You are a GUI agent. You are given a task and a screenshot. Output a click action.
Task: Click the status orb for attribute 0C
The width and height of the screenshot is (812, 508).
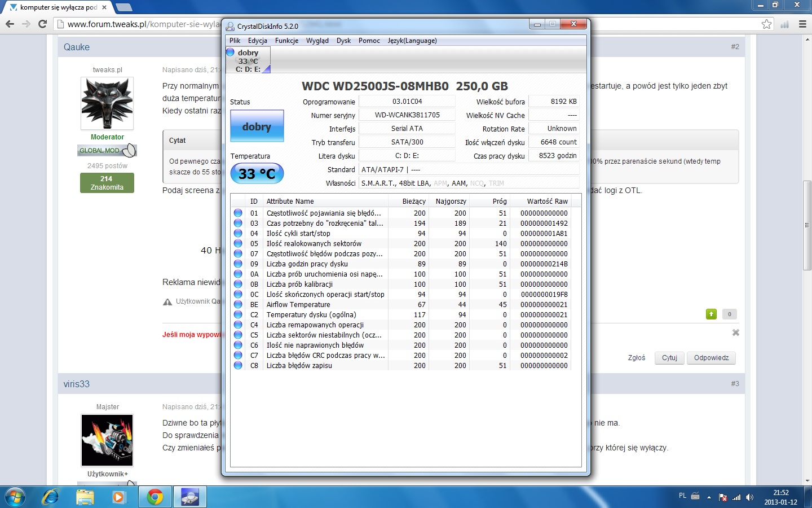point(238,295)
